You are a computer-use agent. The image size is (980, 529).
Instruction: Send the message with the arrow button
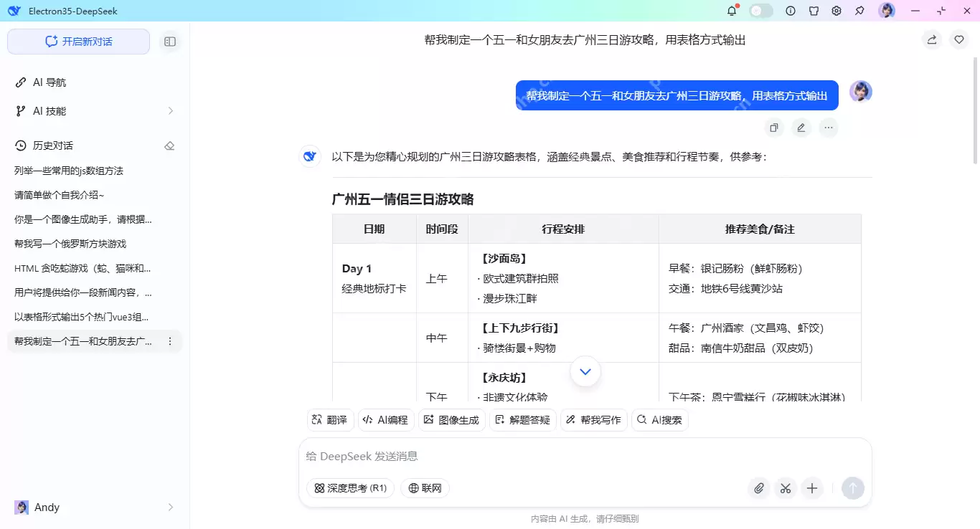(x=853, y=488)
